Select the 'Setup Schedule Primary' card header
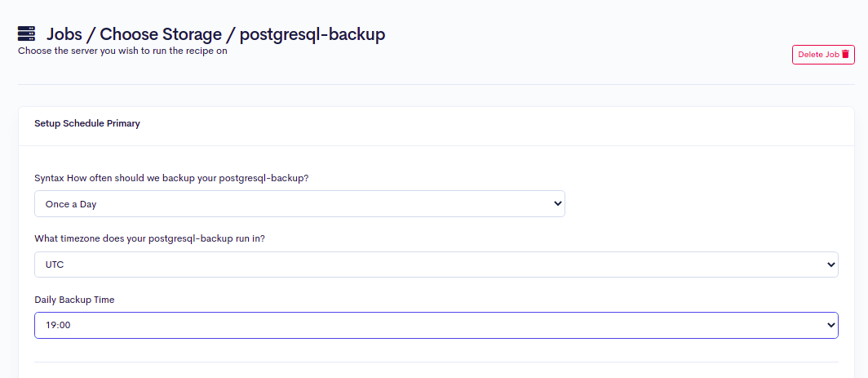Viewport: 868px width, 378px height. 87,124
